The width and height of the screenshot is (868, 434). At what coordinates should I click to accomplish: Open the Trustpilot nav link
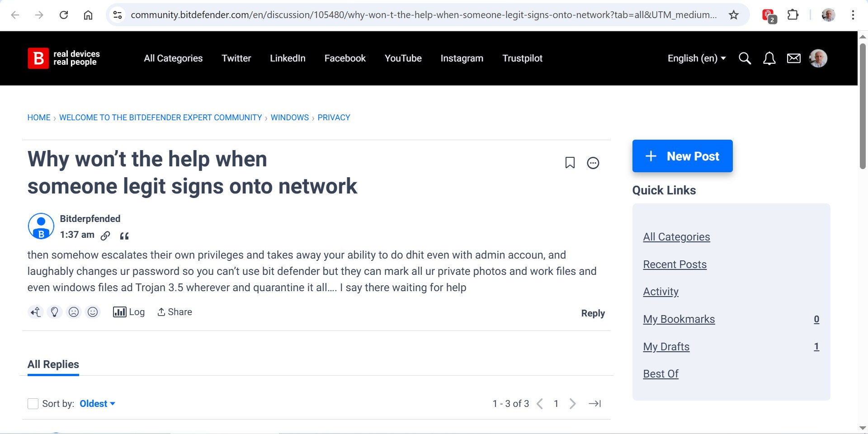point(523,58)
